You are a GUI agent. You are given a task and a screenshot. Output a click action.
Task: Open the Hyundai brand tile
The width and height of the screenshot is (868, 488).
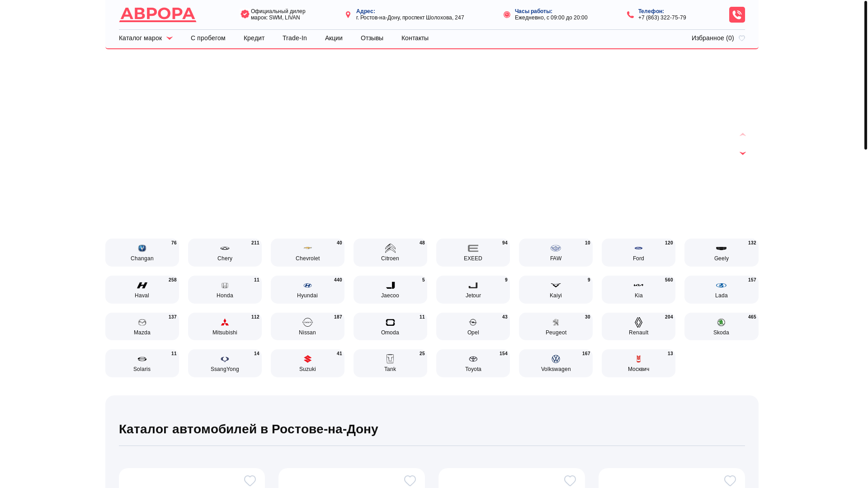click(x=307, y=290)
